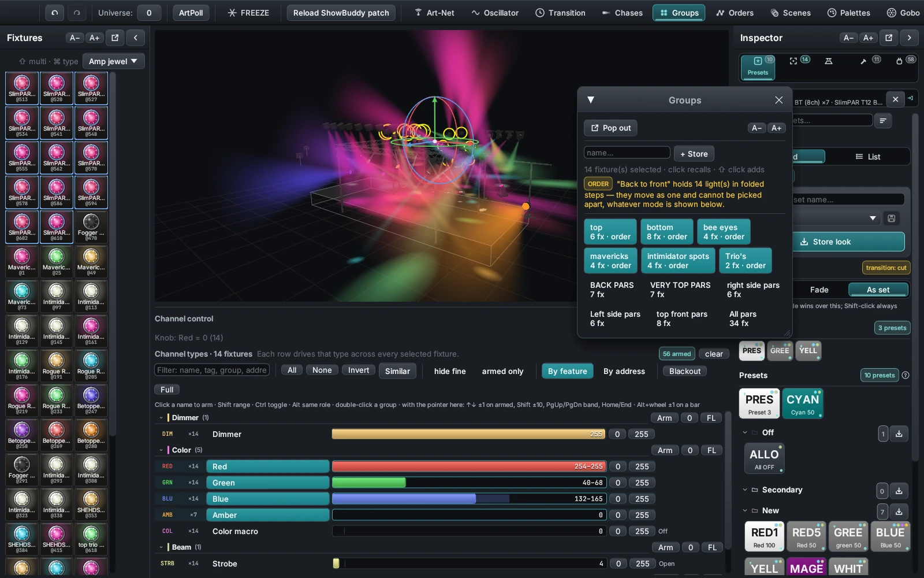Click the undo arrow in the top toolbar
924x578 pixels.
(55, 13)
